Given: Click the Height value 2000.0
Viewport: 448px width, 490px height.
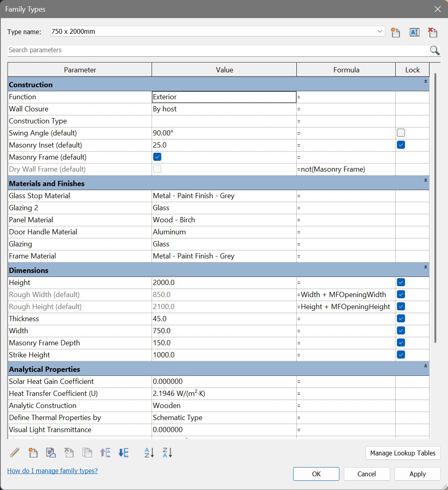Looking at the screenshot, I should click(224, 283).
